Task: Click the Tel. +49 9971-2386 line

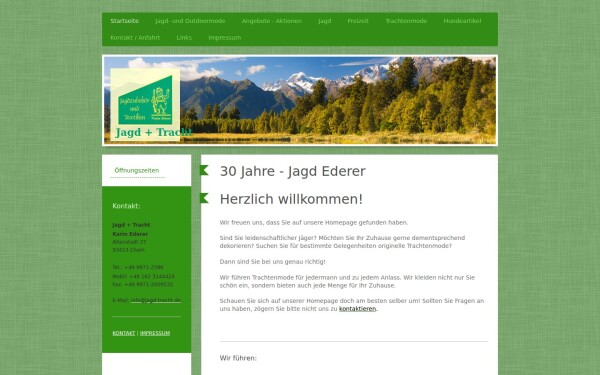Action: (x=138, y=267)
